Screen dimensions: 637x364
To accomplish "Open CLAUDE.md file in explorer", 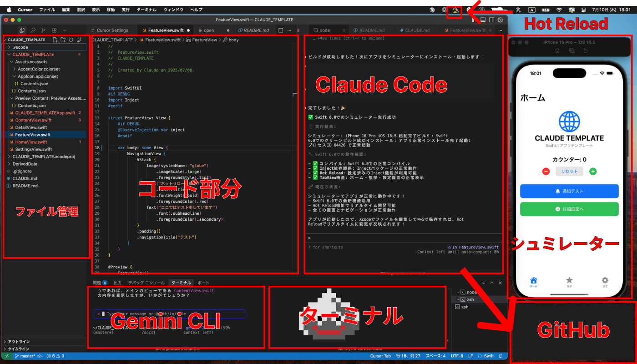I will click(44, 178).
